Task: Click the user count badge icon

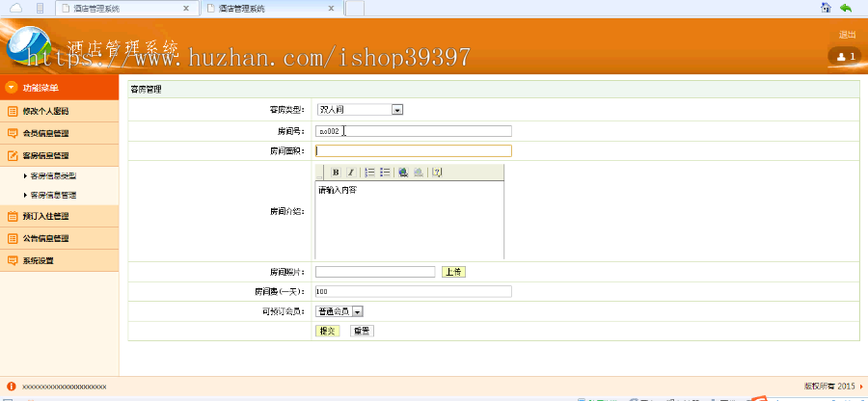Action: 845,56
